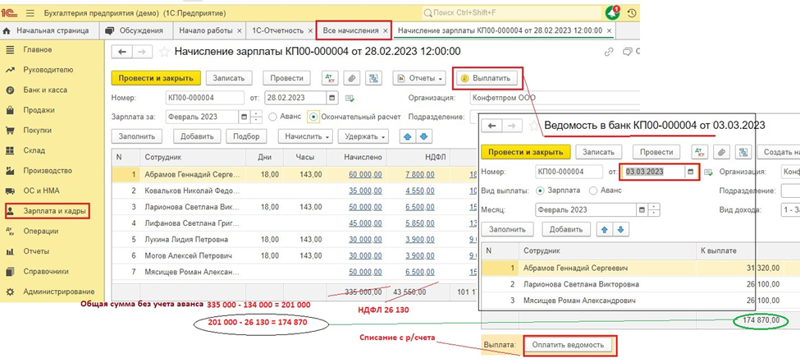The image size is (800, 363).
Task: Open the Отчеты dropdown menu
Action: coord(420,78)
